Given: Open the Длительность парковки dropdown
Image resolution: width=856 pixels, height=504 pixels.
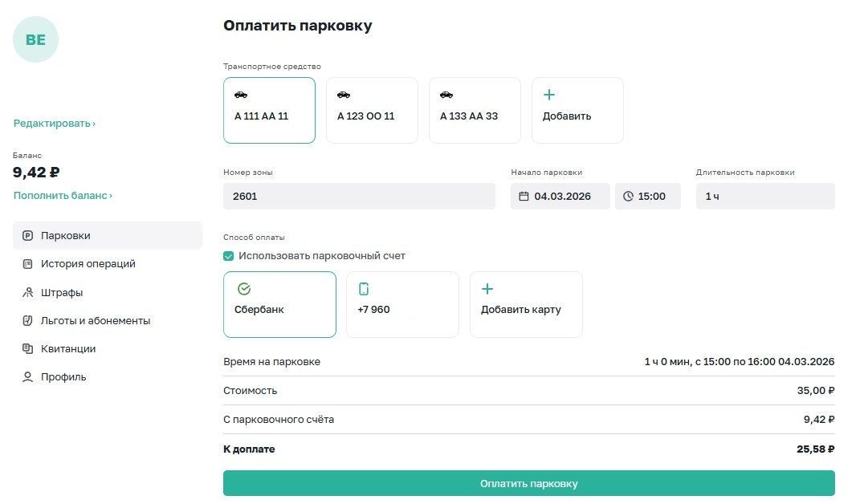Looking at the screenshot, I should pos(764,197).
